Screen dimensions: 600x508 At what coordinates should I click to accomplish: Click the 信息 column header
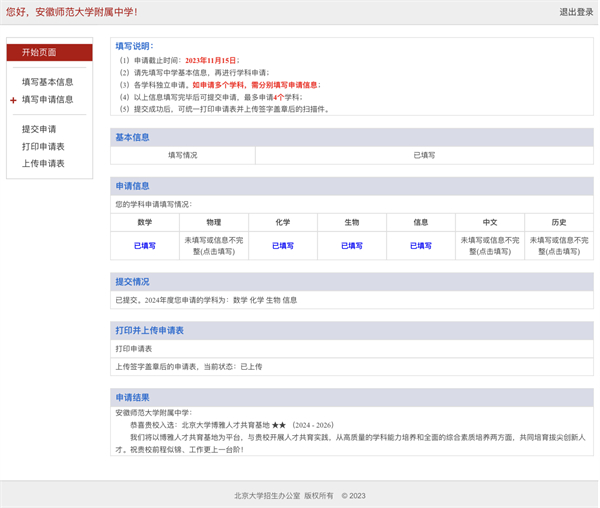pyautogui.click(x=421, y=222)
